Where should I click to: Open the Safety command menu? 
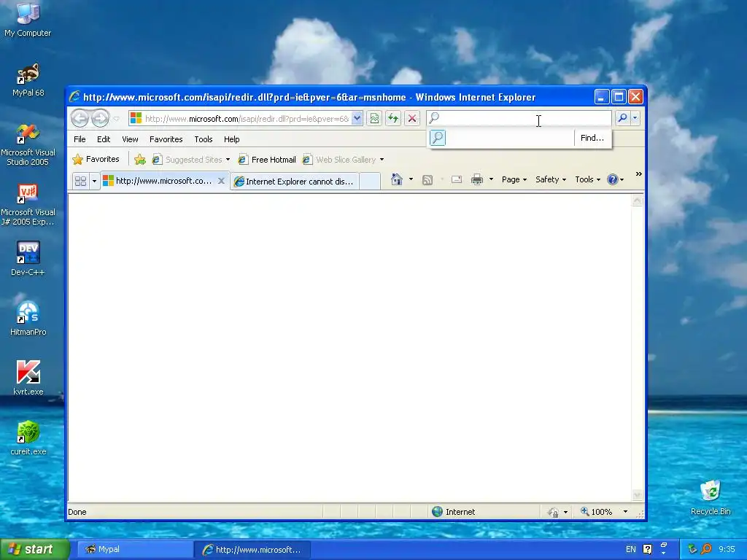pos(550,179)
